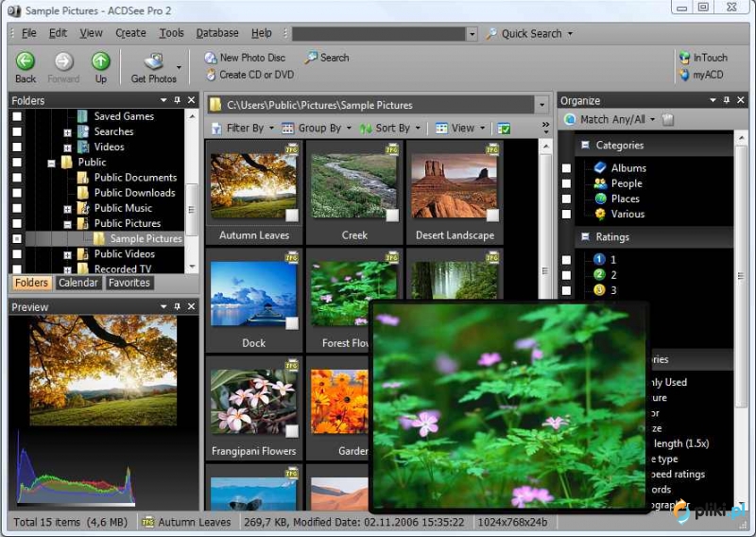The image size is (756, 537).
Task: Open the File menu
Action: click(29, 33)
